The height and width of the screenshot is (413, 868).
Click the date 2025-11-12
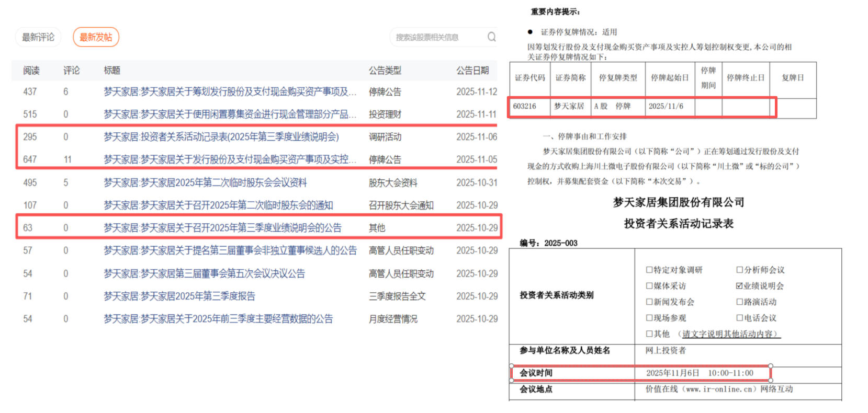click(x=477, y=91)
